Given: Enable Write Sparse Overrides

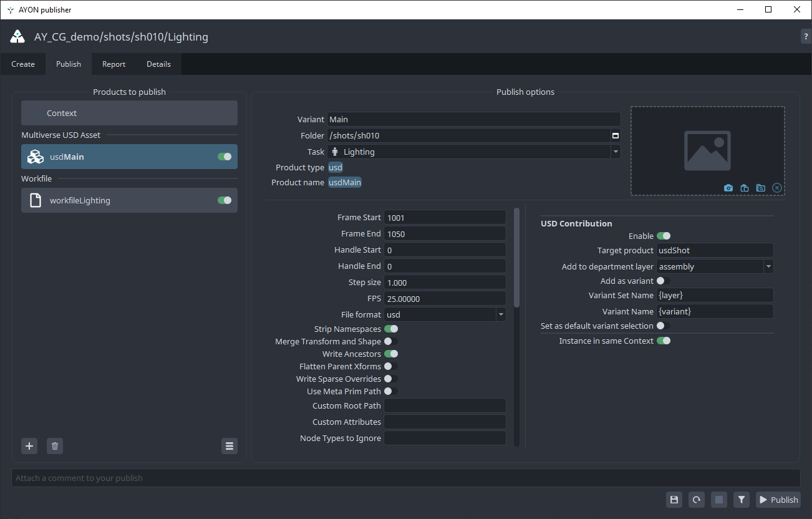Looking at the screenshot, I should (391, 379).
